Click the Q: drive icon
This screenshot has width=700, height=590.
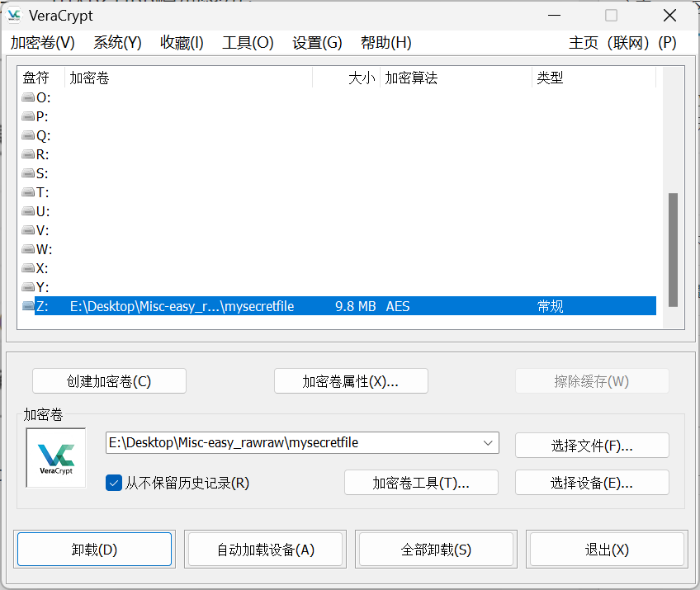29,135
